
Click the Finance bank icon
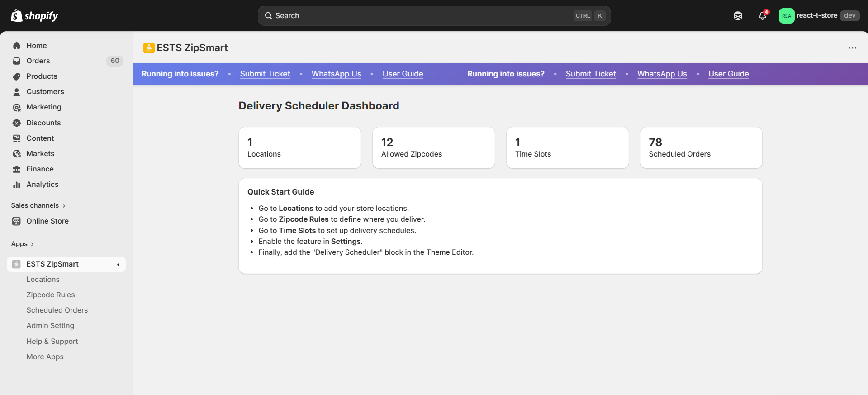[17, 169]
